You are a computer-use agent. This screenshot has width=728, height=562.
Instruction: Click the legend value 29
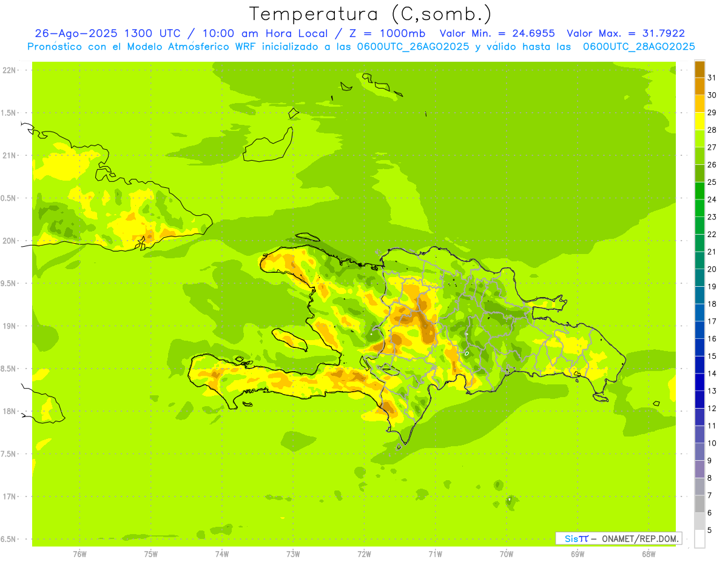(712, 112)
